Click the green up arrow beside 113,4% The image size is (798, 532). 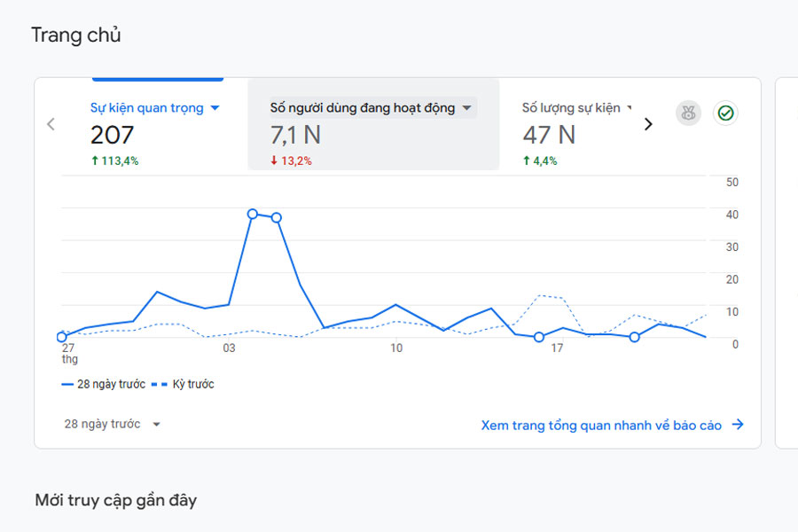pos(95,161)
